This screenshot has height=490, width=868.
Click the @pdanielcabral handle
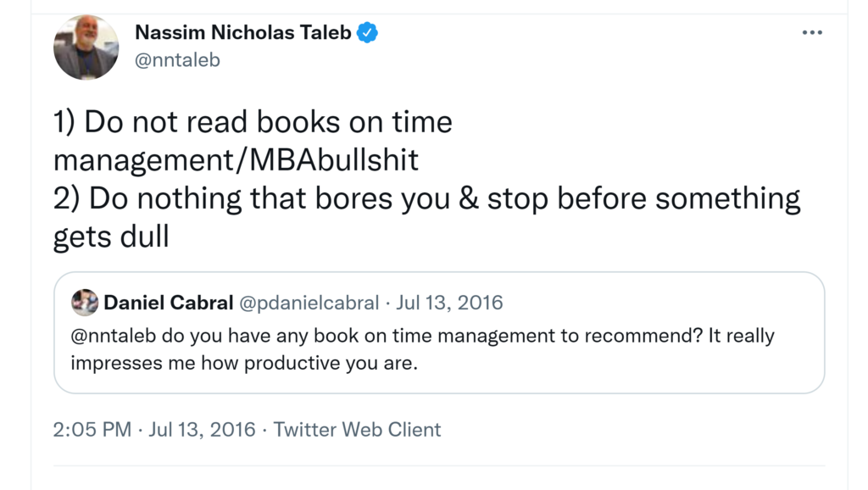point(309,303)
